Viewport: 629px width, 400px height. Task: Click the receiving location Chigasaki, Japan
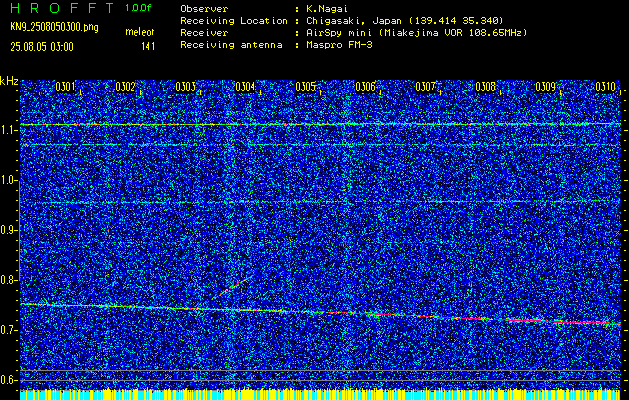(354, 21)
